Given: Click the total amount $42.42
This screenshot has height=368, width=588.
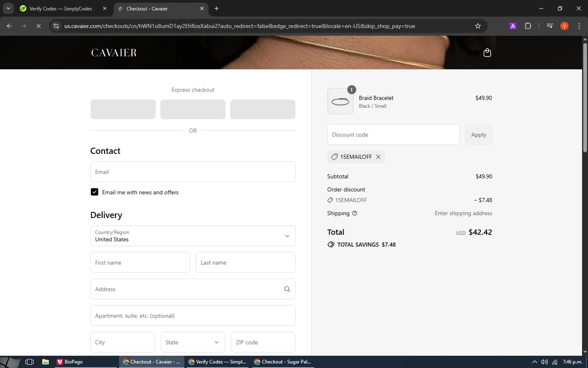Looking at the screenshot, I should click(480, 232).
